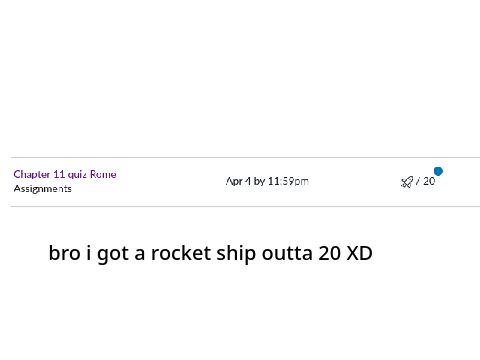Image resolution: width=480 pixels, height=360 pixels.
Task: Open the Chapter 11 quiz Rome link
Action: point(65,174)
